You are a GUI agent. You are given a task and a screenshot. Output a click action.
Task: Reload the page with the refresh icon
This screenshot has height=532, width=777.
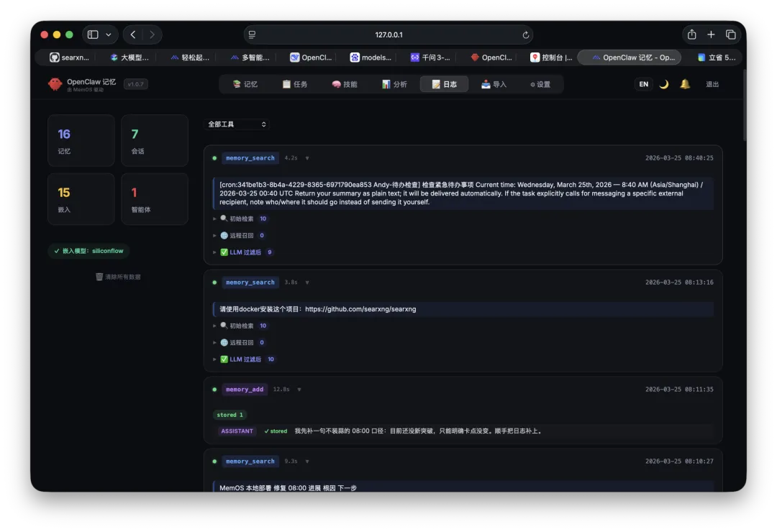point(525,35)
